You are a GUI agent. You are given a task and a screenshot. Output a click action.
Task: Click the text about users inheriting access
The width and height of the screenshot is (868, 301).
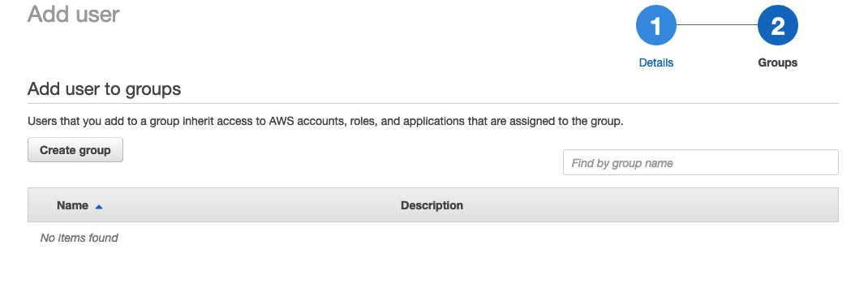click(x=325, y=121)
